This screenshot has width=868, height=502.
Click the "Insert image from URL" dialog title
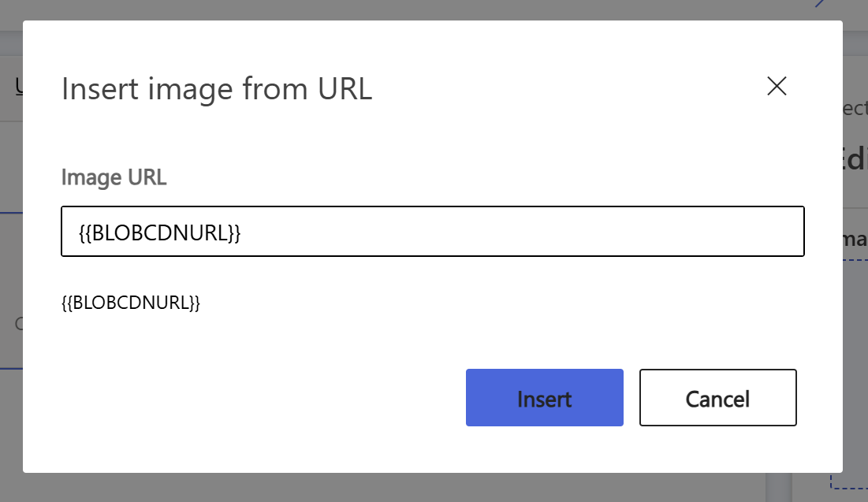point(217,89)
